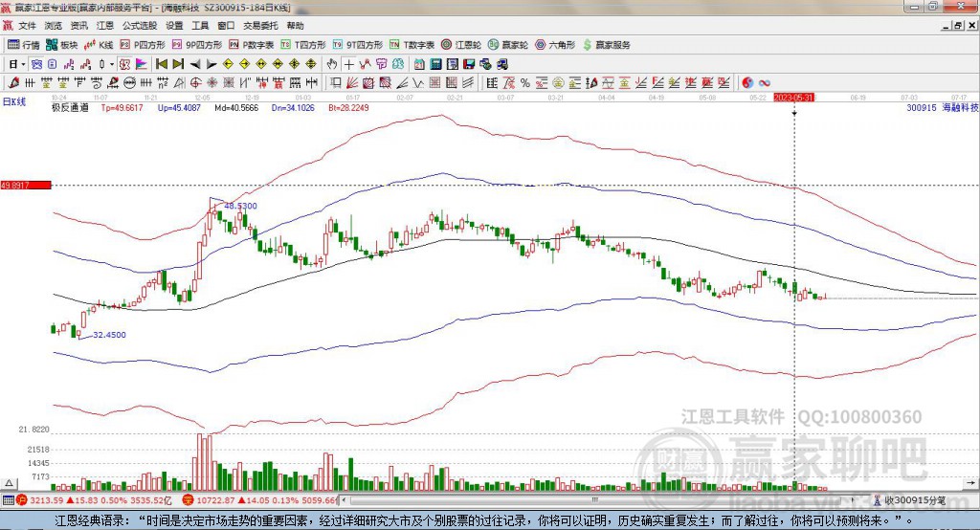
Task: Click the 48.5300 high price label
Action: click(x=240, y=206)
